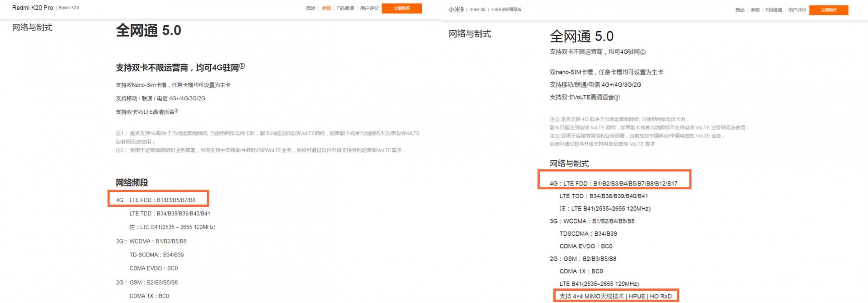This screenshot has width=868, height=303.
Task: Click 立即购买 button on 小米9 page
Action: click(x=829, y=10)
